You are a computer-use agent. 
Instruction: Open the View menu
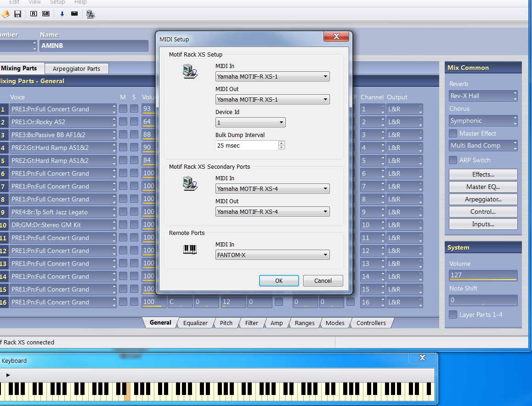click(x=34, y=2)
